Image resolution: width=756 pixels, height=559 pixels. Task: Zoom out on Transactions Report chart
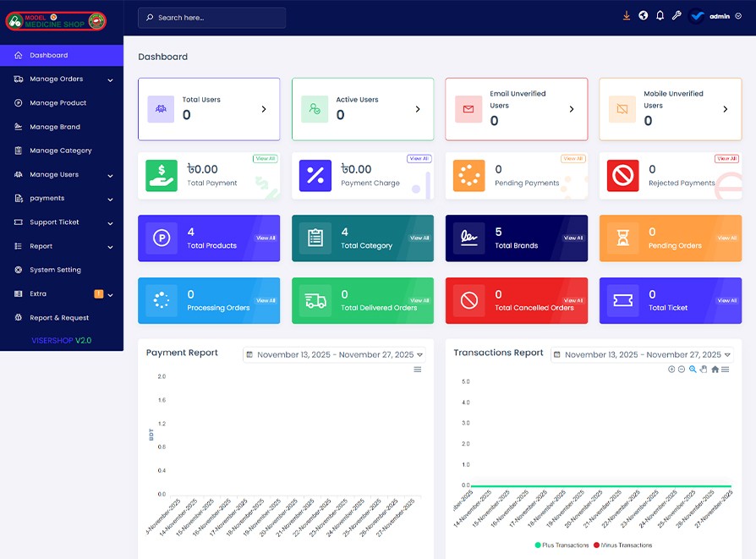tap(682, 370)
